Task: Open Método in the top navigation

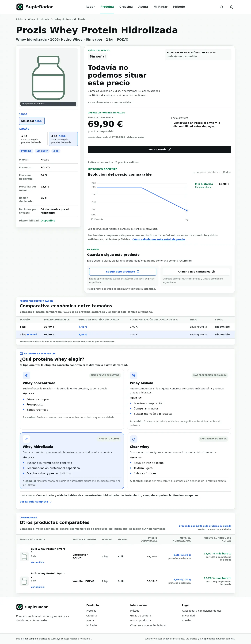Action: 179,7
